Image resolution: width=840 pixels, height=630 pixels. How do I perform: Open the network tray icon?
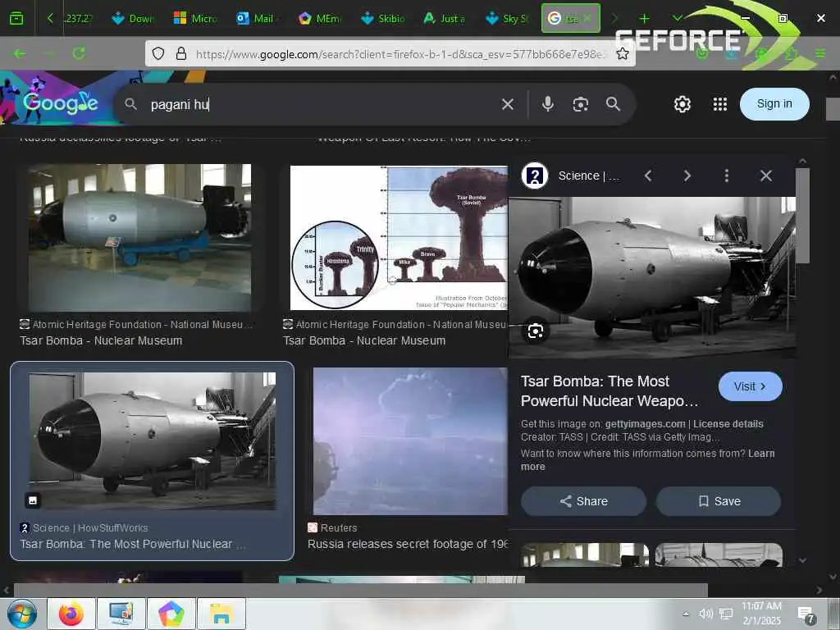pyautogui.click(x=726, y=614)
